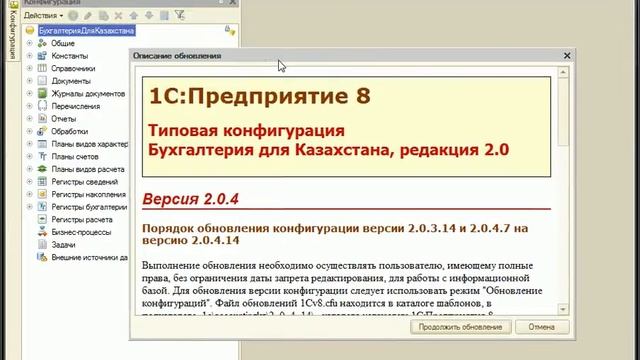Expand the Регистры сведений node
Viewport: 640px width, 360px height.
[x=29, y=181]
